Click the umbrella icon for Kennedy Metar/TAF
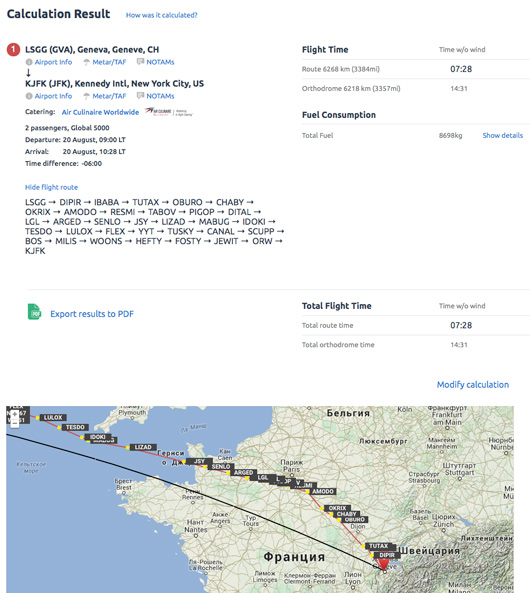 tap(86, 96)
